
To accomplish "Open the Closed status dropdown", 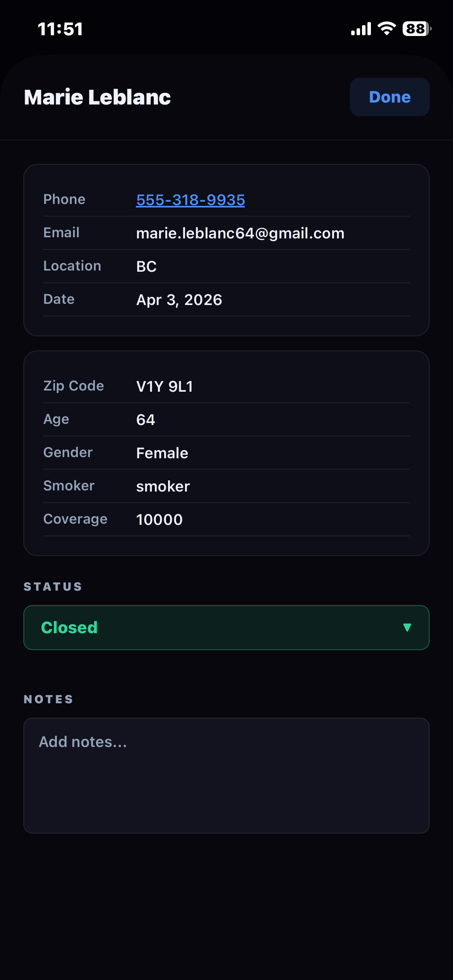I will pyautogui.click(x=226, y=627).
